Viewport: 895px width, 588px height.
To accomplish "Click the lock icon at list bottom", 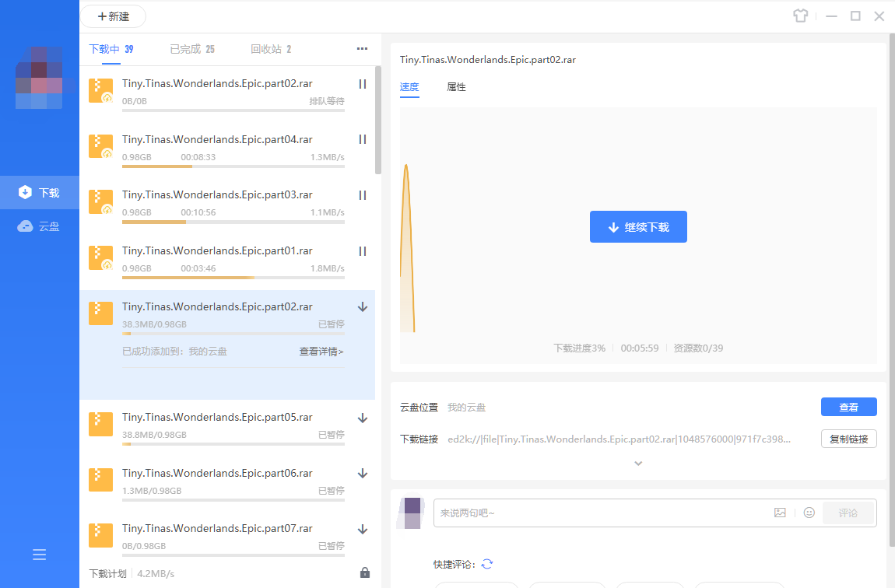I will [365, 573].
